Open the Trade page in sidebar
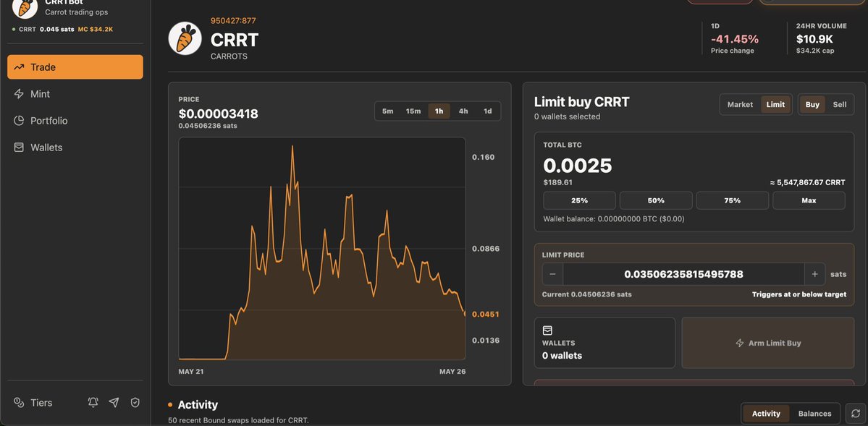Screen dimensions: 868x426 [75, 67]
